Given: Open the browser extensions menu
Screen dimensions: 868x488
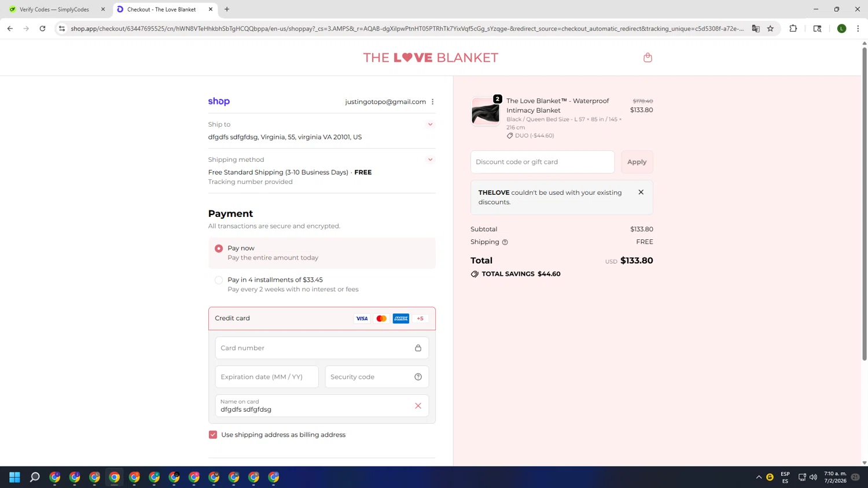Looking at the screenshot, I should 793,28.
